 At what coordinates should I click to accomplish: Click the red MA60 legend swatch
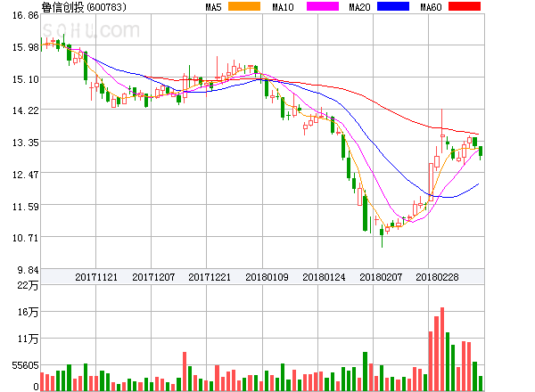pyautogui.click(x=465, y=6)
